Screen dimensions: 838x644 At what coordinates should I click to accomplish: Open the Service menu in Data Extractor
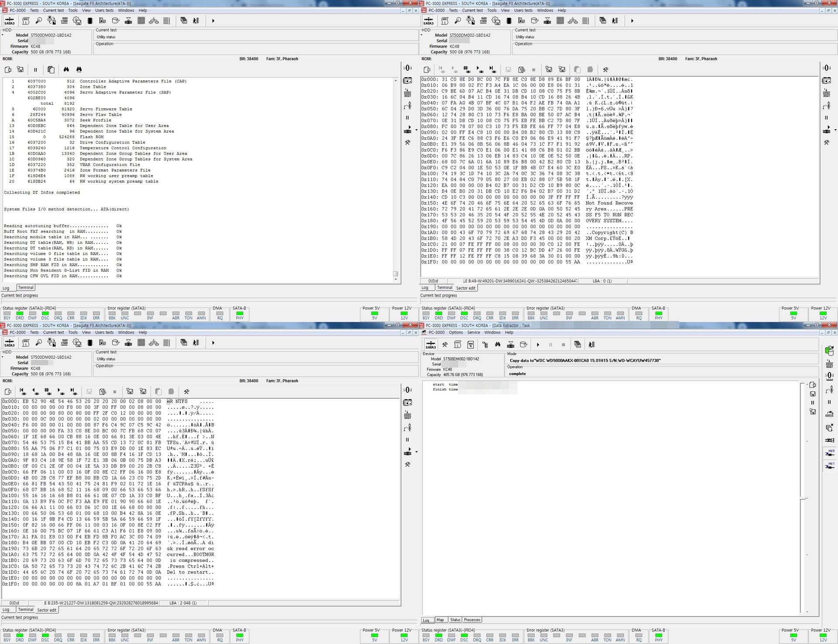tap(474, 332)
